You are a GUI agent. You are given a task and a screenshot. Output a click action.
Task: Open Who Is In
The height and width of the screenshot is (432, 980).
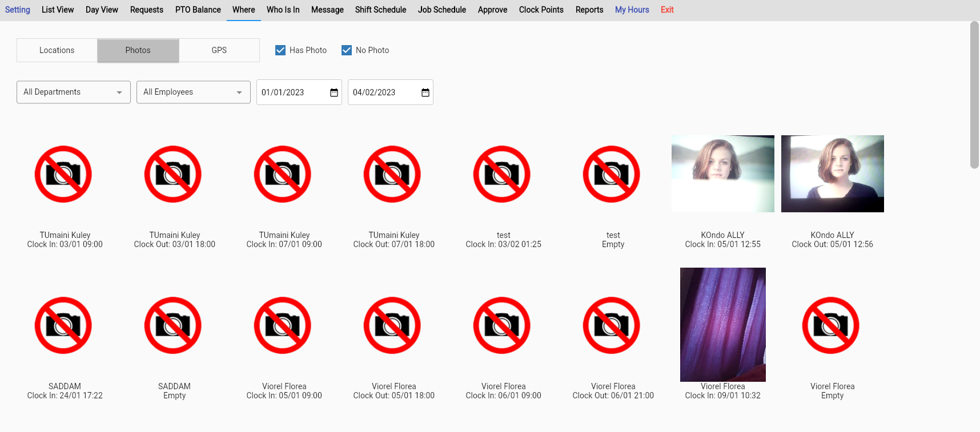tap(283, 10)
